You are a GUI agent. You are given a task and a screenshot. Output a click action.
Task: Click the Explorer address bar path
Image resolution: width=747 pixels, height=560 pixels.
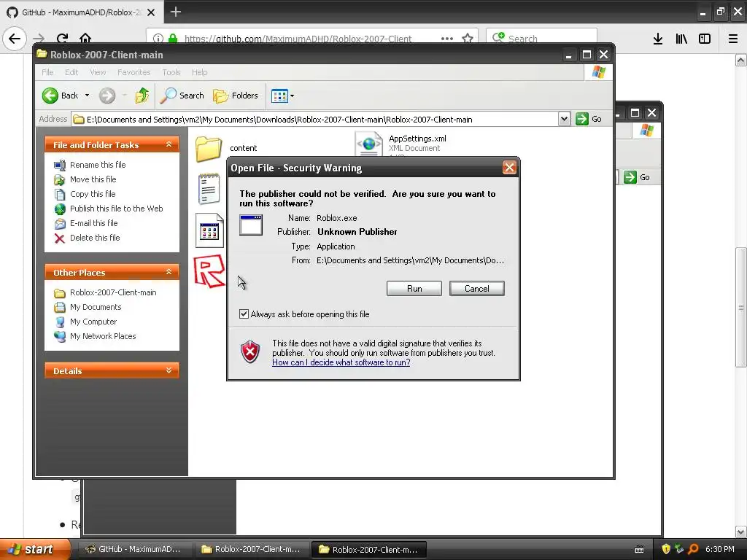[314, 120]
